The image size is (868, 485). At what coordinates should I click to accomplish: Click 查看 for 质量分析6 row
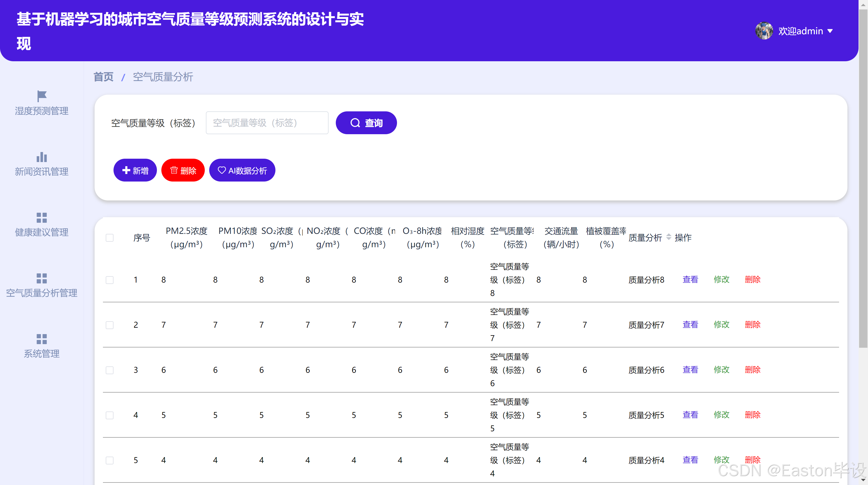[x=690, y=370]
